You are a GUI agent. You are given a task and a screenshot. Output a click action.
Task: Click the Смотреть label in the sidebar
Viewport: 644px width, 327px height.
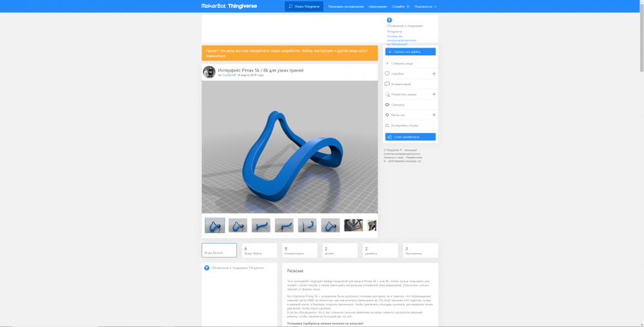[398, 105]
